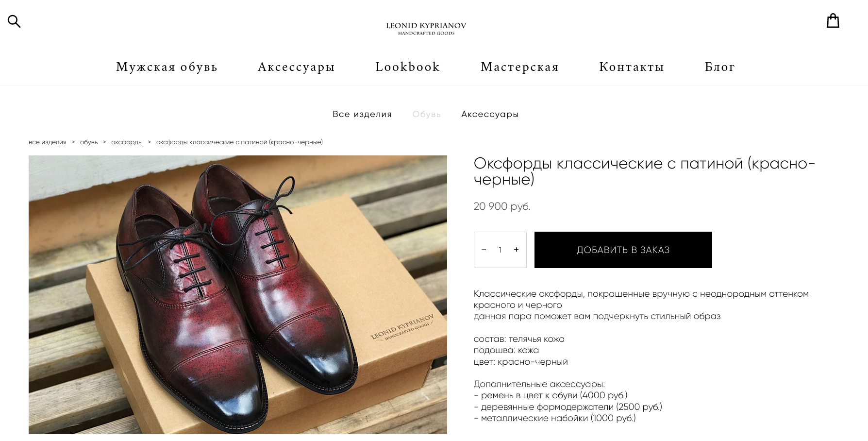
Task: Navigate to Мастерская section
Action: point(519,67)
